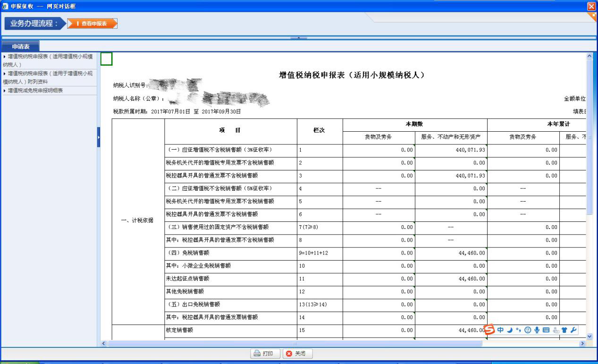This screenshot has width=598, height=364.
Task: Activate voice input microphone icon
Action: pyautogui.click(x=537, y=330)
